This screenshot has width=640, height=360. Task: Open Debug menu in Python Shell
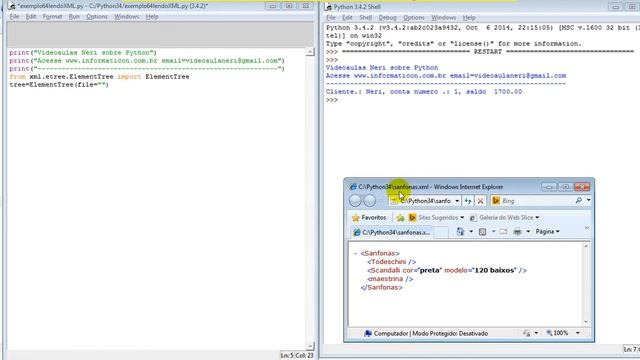pos(387,18)
